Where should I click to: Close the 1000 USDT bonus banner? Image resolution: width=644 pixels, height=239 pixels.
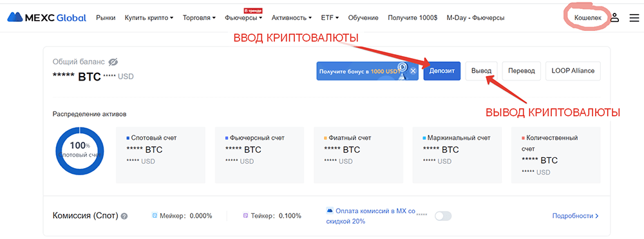coord(413,71)
